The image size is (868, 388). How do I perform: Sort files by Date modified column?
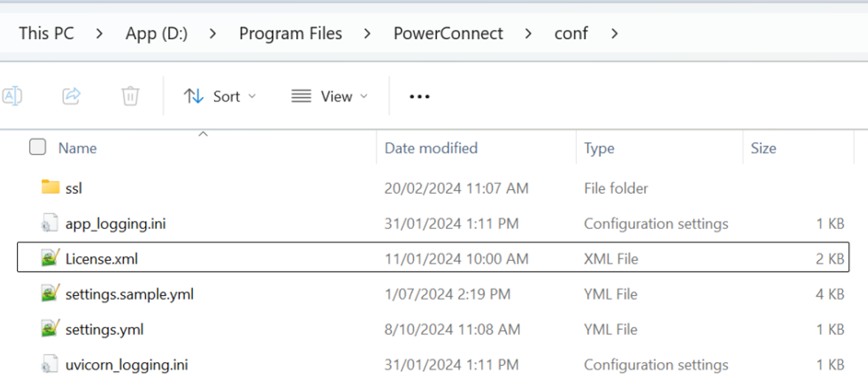430,148
